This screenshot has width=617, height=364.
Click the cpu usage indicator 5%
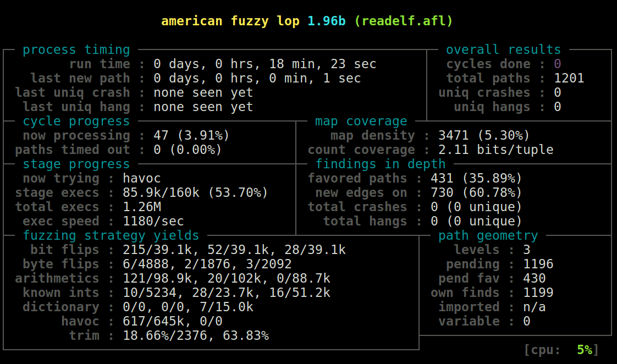click(x=585, y=350)
